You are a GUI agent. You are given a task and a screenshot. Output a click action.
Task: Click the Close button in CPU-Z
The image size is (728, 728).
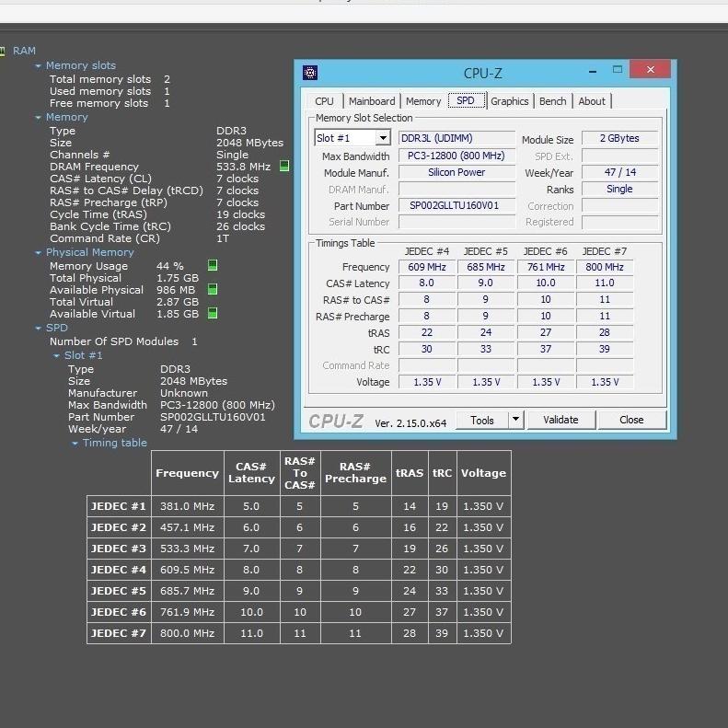[631, 420]
